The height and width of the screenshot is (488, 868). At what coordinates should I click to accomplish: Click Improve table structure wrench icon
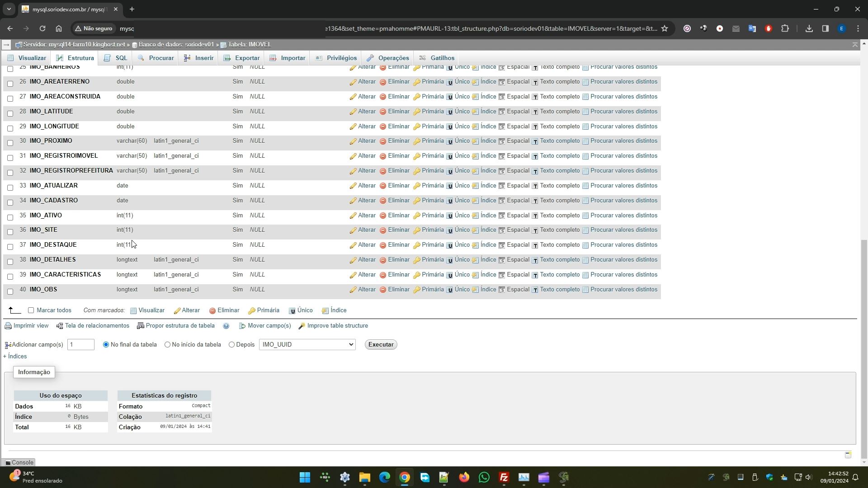pyautogui.click(x=302, y=326)
